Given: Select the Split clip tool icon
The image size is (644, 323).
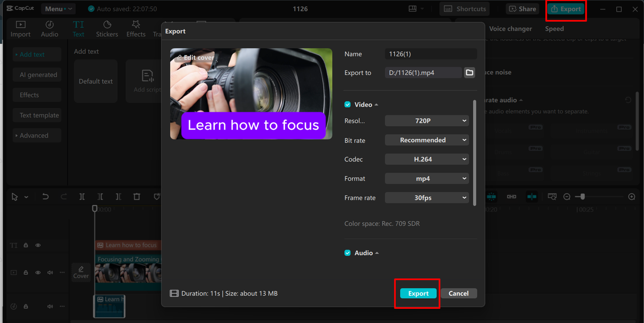Looking at the screenshot, I should click(82, 197).
